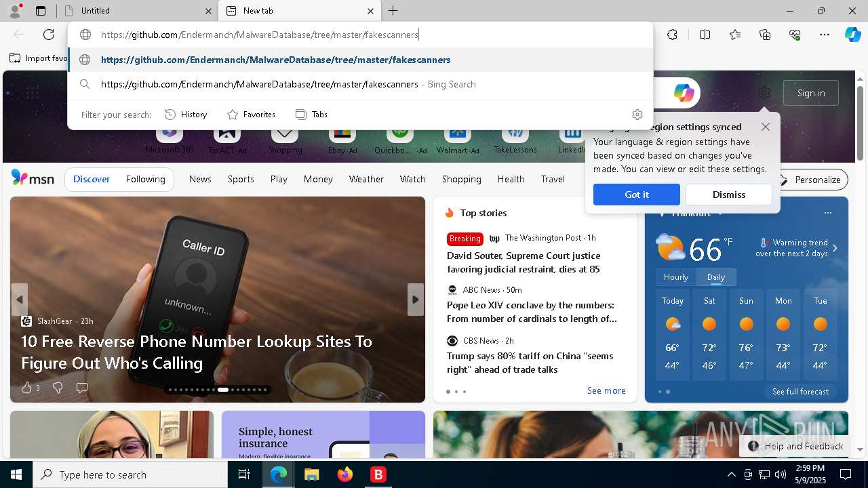The height and width of the screenshot is (488, 868).
Task: Show hidden system tray icons
Action: 731,474
